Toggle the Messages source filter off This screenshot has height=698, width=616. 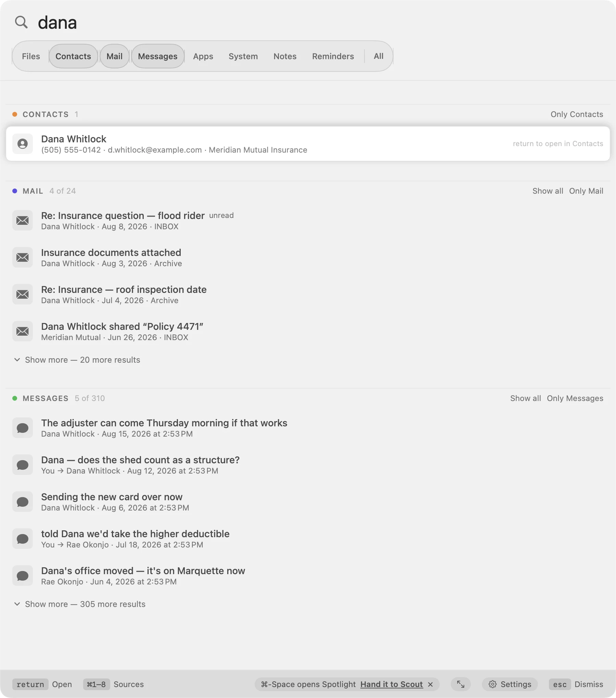click(x=158, y=56)
